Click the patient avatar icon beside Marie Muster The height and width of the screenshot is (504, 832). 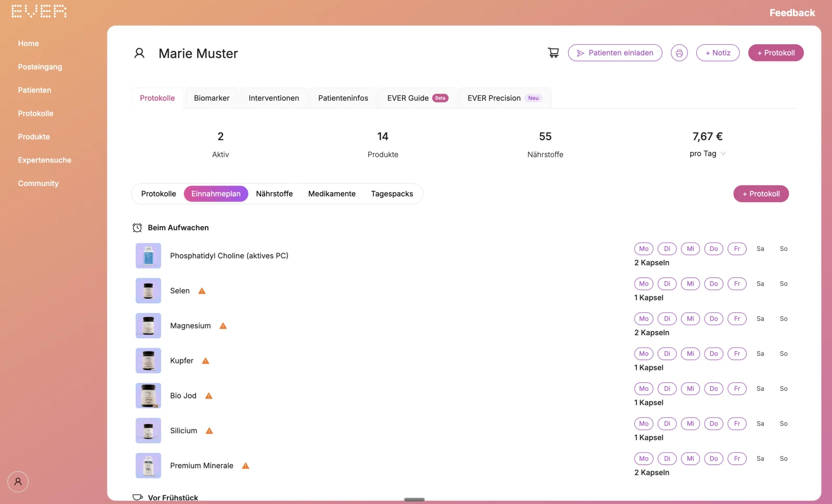(139, 53)
